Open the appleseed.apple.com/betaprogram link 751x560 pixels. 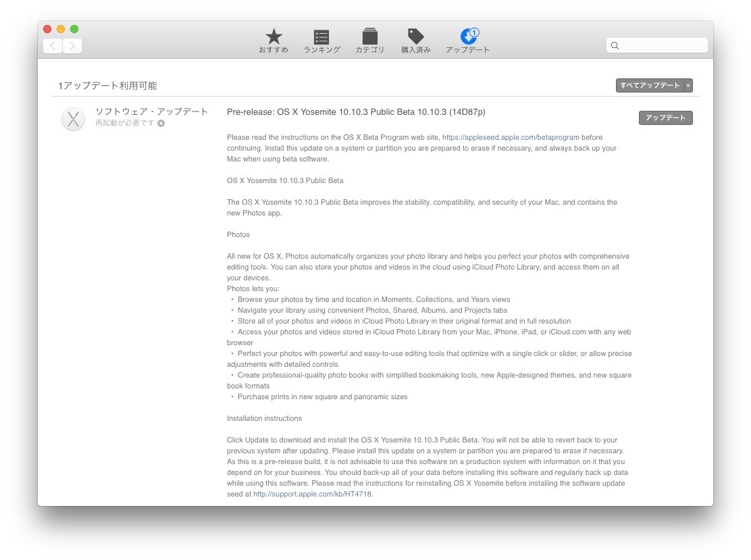(511, 137)
